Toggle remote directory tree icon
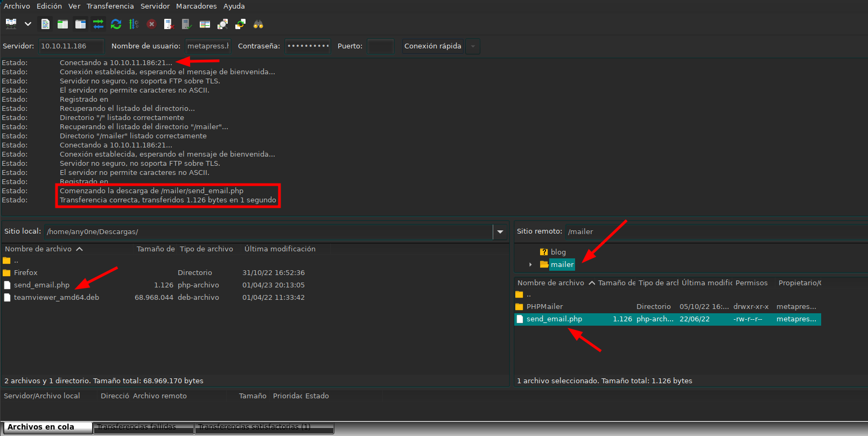The image size is (868, 436). click(81, 24)
